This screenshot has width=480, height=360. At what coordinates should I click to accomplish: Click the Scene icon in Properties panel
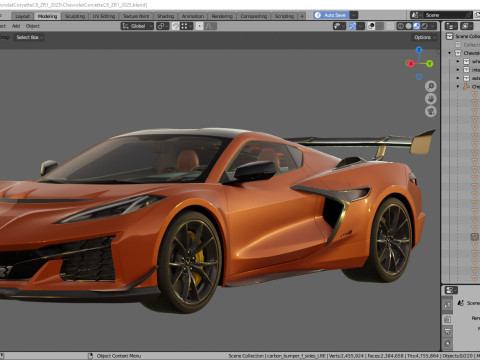[x=461, y=303]
